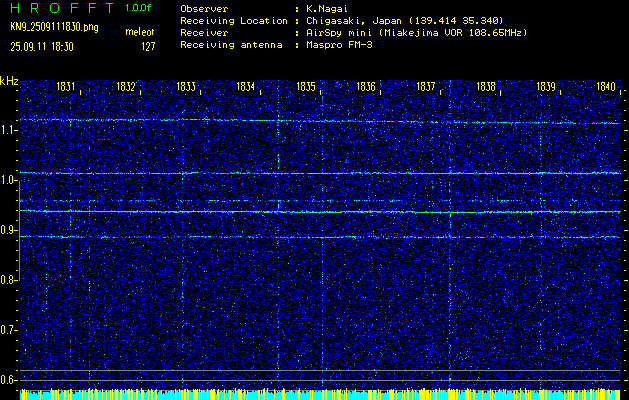Screen dimensions: 629x400
Task: Click the 0.7 frequency axis label
Action: coord(8,330)
